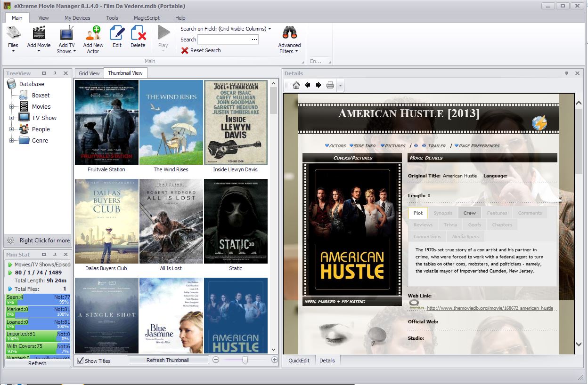The height and width of the screenshot is (385, 588).
Task: Select the Dallas Buyers Club poster thumbnail
Action: [x=106, y=221]
